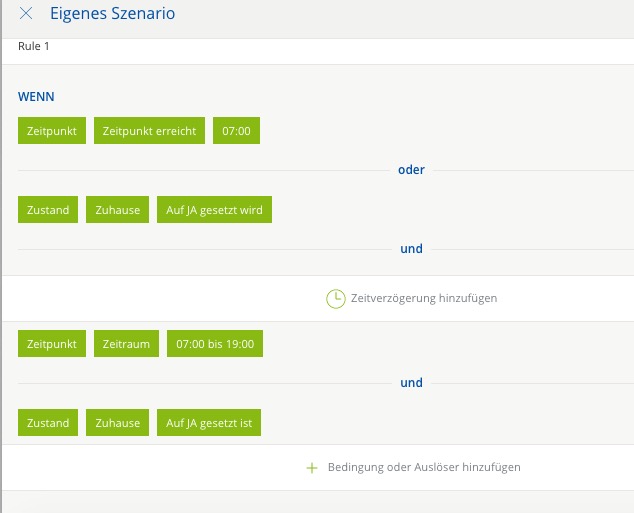Click the plus icon to add condition
This screenshot has width=634, height=513.
(x=311, y=467)
